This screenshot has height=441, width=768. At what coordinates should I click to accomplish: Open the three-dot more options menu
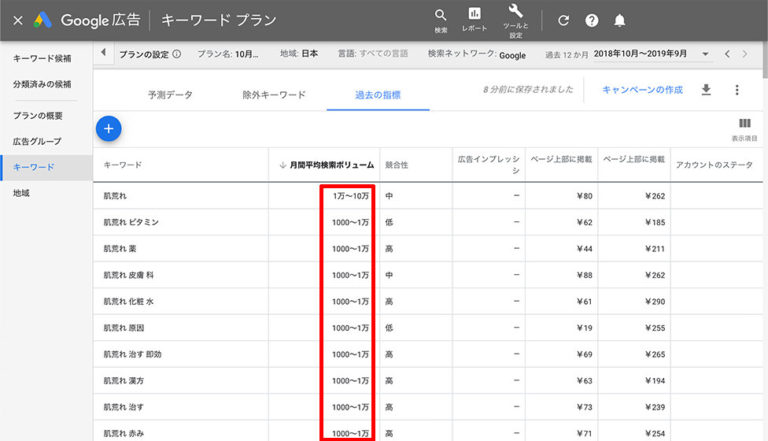pos(737,90)
